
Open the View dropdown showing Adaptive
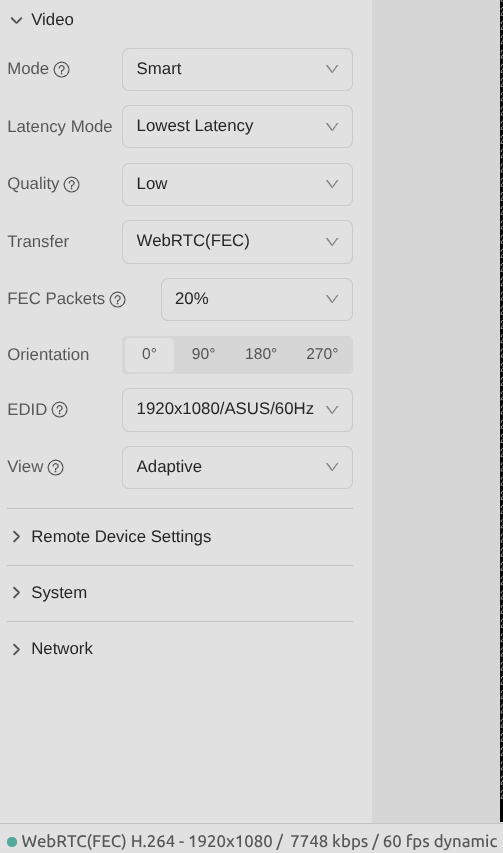238,468
